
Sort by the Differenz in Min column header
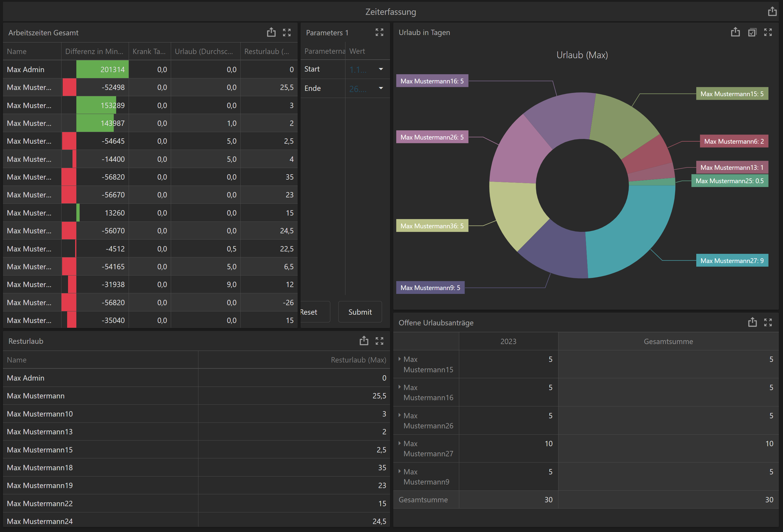pos(95,51)
